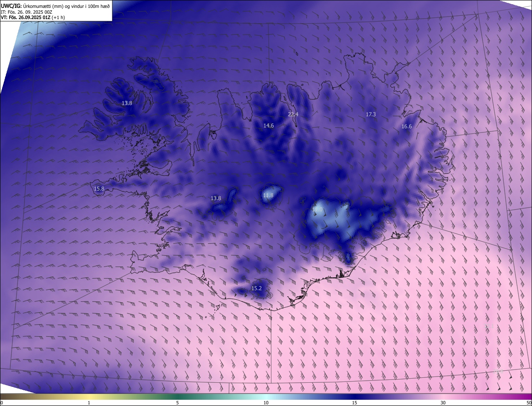Select the 14.6 value label on the map
Screen dimensions: 532x406
click(x=268, y=125)
